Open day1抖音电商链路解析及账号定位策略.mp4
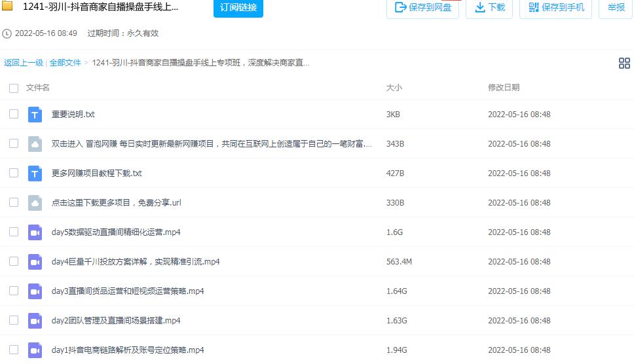 point(128,350)
